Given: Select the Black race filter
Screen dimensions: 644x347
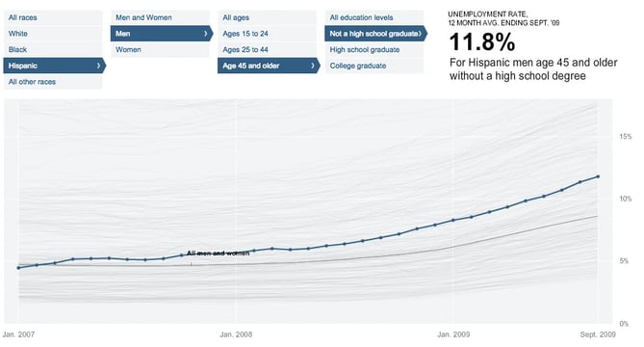Looking at the screenshot, I should [x=53, y=50].
